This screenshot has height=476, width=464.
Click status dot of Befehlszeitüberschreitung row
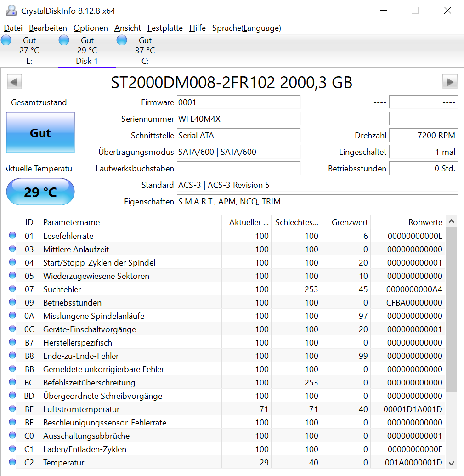pos(12,382)
